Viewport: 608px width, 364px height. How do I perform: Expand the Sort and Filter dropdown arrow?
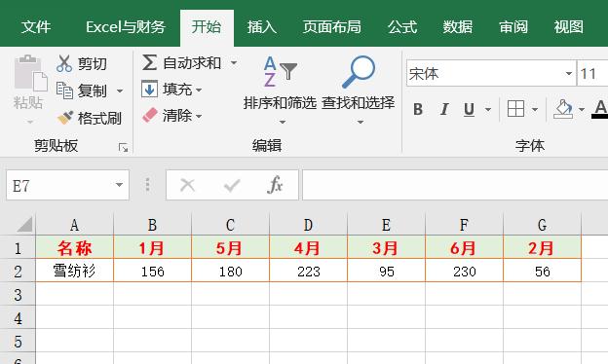coord(283,122)
